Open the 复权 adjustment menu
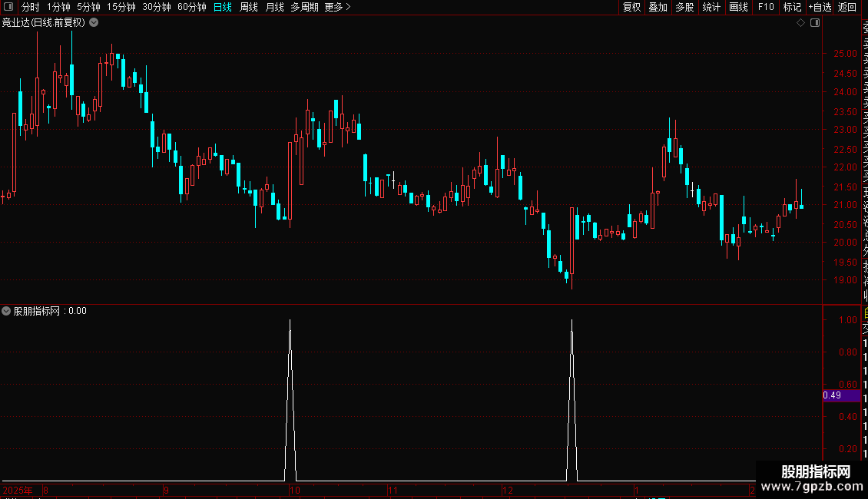 [631, 7]
